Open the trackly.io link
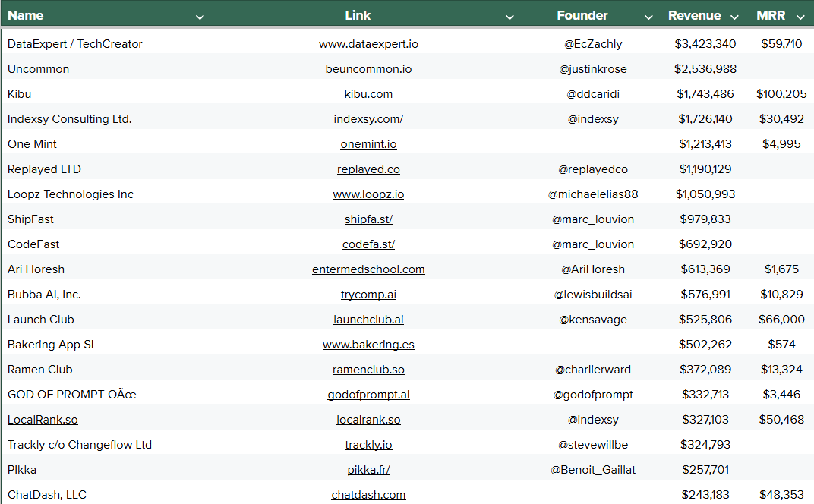 point(368,444)
